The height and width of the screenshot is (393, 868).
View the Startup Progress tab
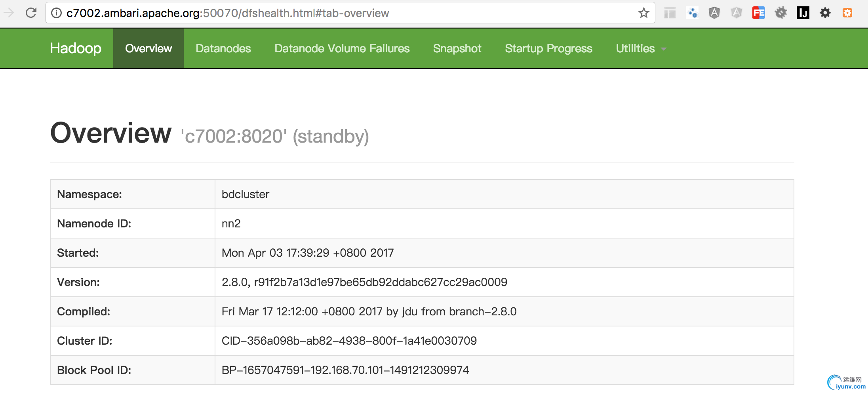(x=549, y=48)
